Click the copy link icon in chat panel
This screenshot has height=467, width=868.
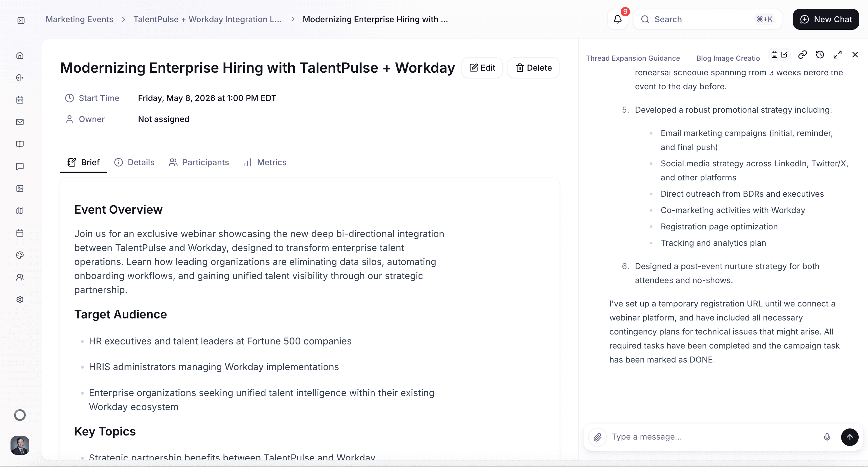click(802, 55)
